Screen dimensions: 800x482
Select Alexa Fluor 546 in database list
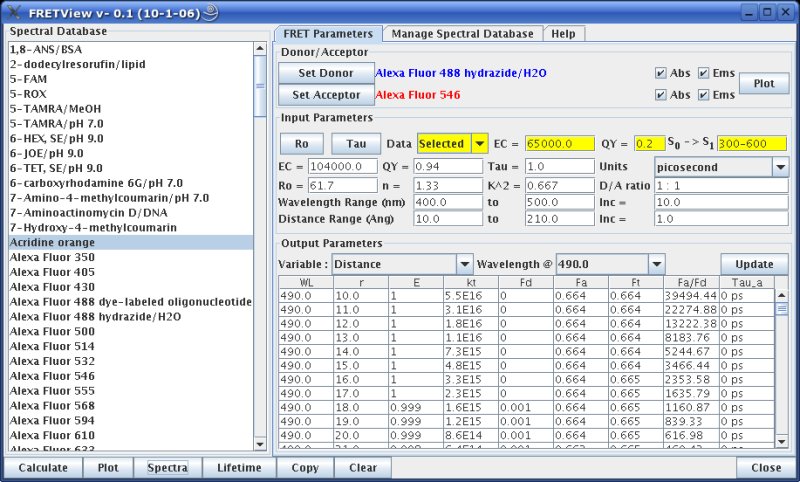52,374
